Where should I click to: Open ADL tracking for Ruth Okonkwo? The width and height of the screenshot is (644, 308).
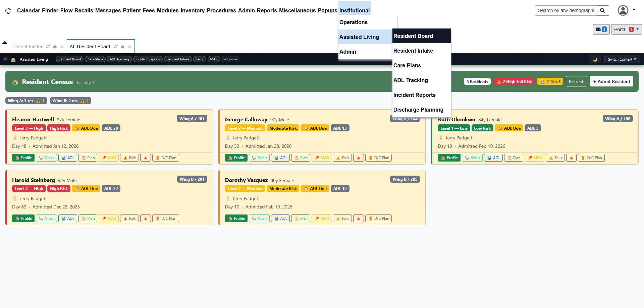(493, 158)
